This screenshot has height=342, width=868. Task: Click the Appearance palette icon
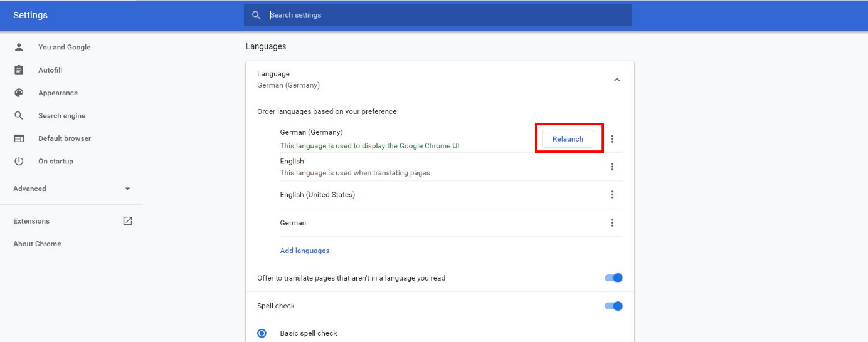tap(19, 93)
